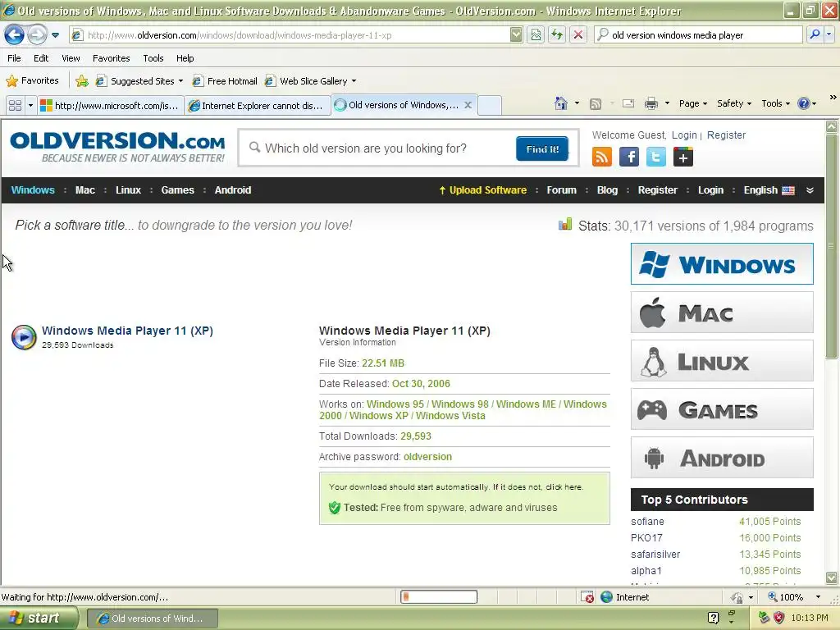The image size is (840, 630).
Task: Open the search provider dropdown arrow
Action: [x=829, y=35]
